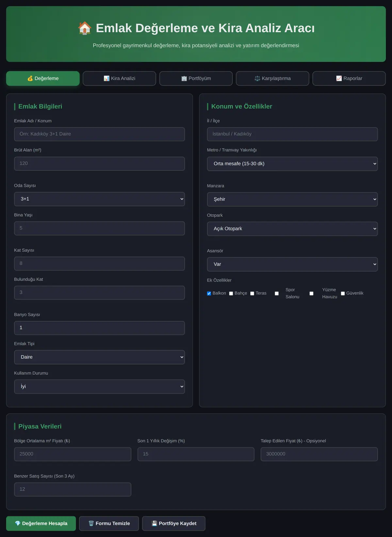The image size is (392, 537).
Task: Enable the Bahçe checkbox
Action: point(231,293)
